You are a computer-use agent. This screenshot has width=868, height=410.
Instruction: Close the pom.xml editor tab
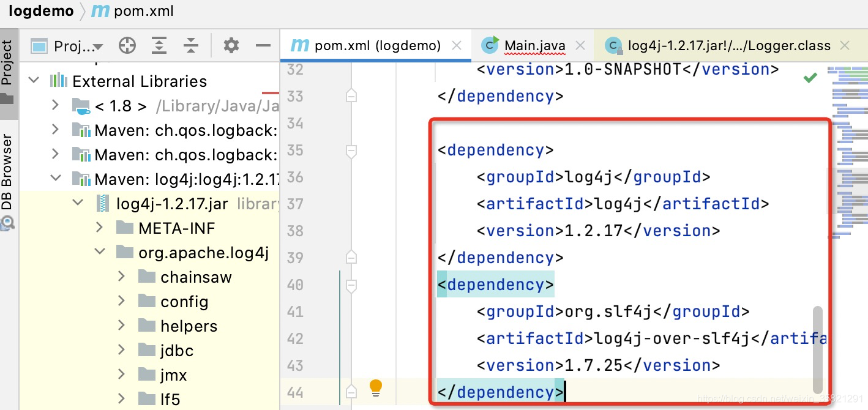pos(457,45)
